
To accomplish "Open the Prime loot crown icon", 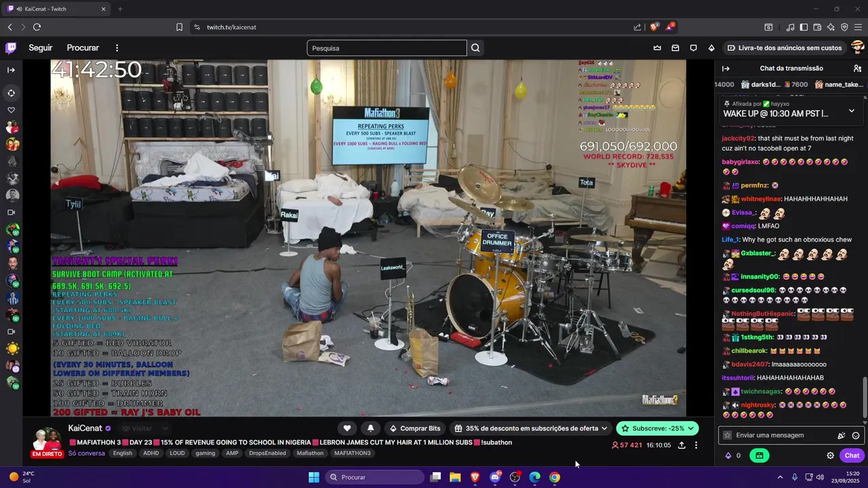I will click(x=657, y=48).
